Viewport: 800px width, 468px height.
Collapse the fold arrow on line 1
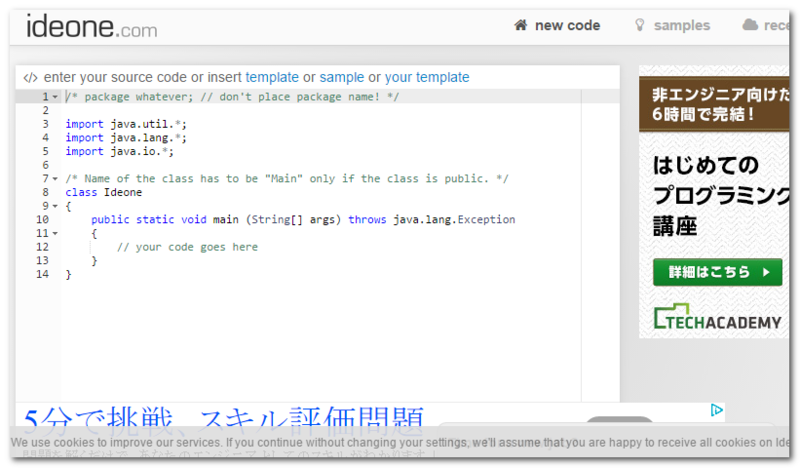[55, 97]
